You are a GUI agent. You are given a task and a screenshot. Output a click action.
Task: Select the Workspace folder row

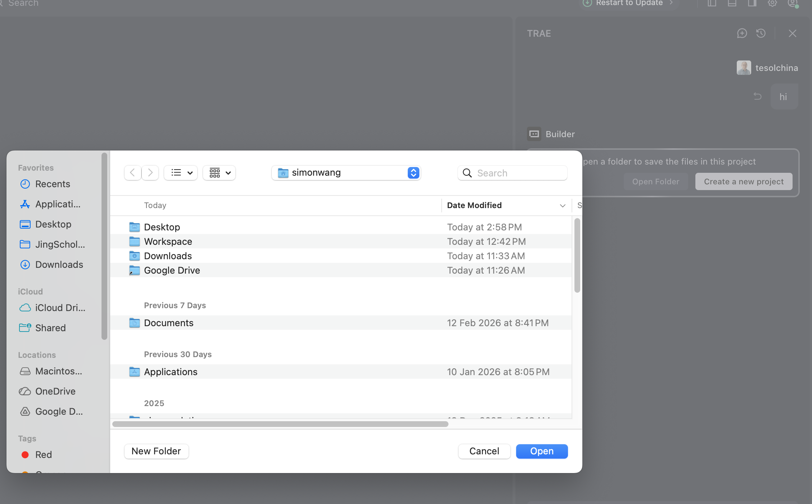(x=168, y=242)
